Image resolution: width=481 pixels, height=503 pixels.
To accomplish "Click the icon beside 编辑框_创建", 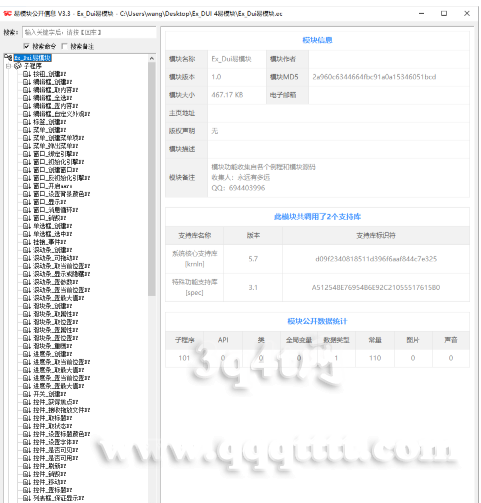I will tap(27, 82).
